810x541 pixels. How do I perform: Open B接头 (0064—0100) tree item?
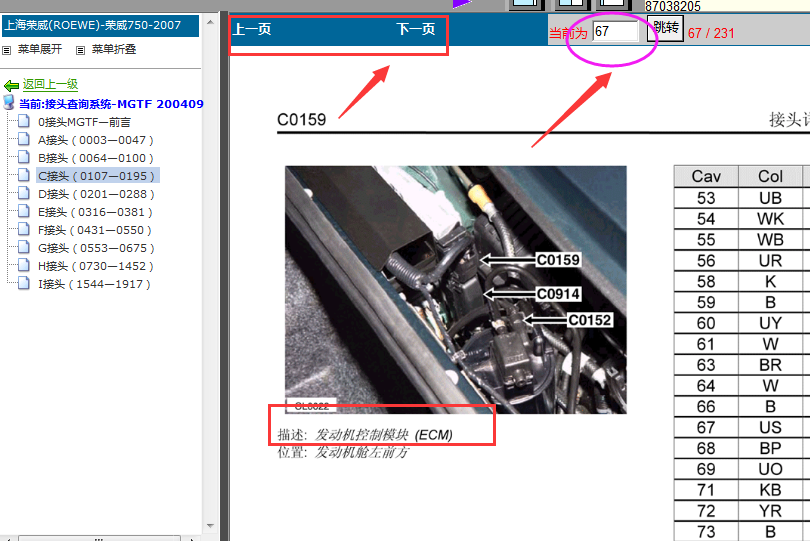point(96,158)
